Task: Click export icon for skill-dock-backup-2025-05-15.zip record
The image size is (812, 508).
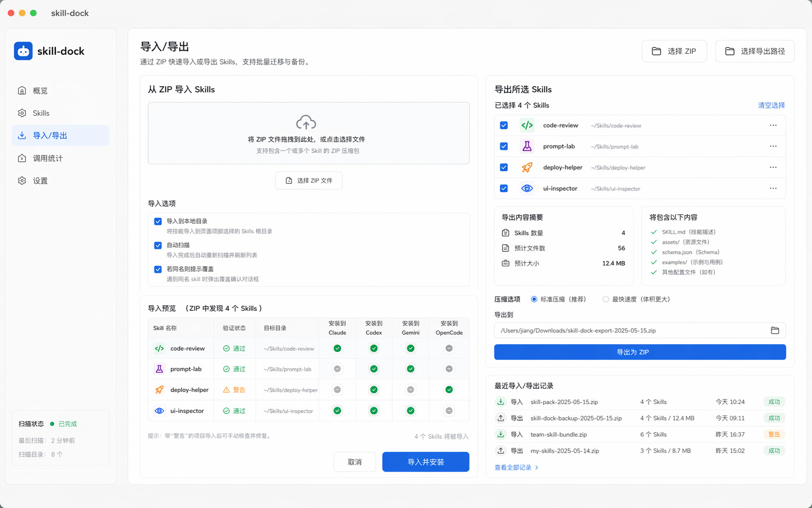Action: pos(501,418)
